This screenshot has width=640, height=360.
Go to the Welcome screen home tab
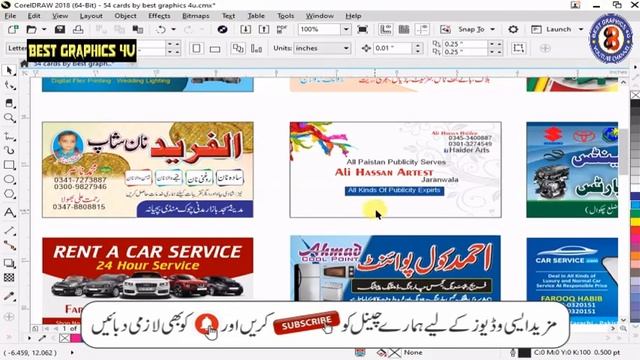pyautogui.click(x=24, y=64)
